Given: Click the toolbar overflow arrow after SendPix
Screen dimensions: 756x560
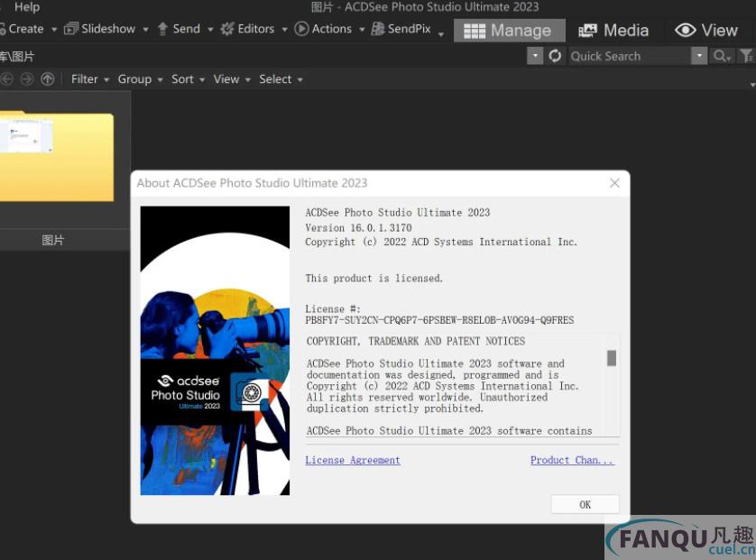Looking at the screenshot, I should point(440,34).
